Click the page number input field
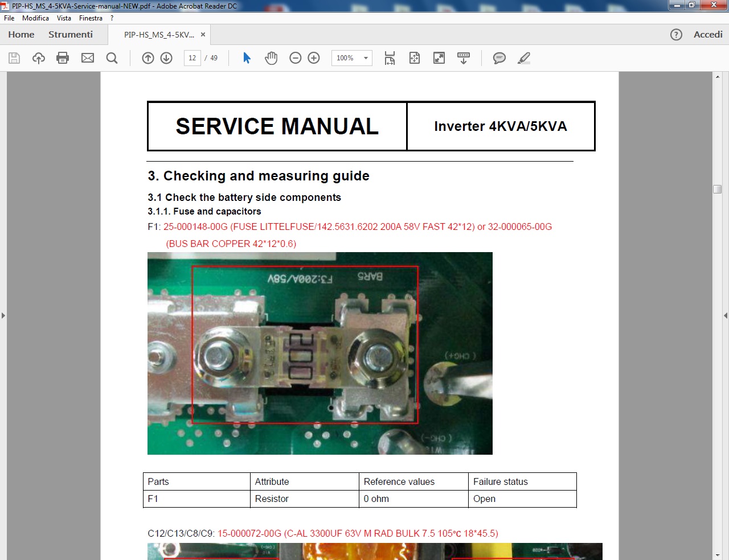Viewport: 729px width, 560px height. pos(193,58)
